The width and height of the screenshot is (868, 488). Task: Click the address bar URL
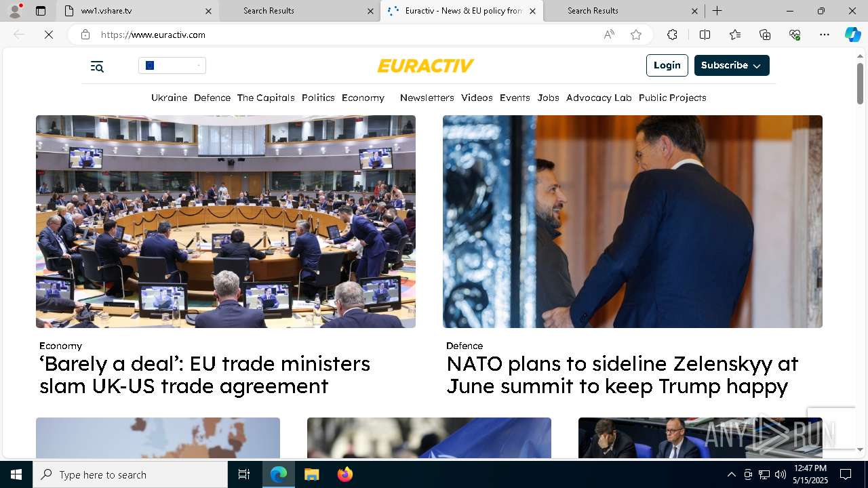click(x=153, y=35)
